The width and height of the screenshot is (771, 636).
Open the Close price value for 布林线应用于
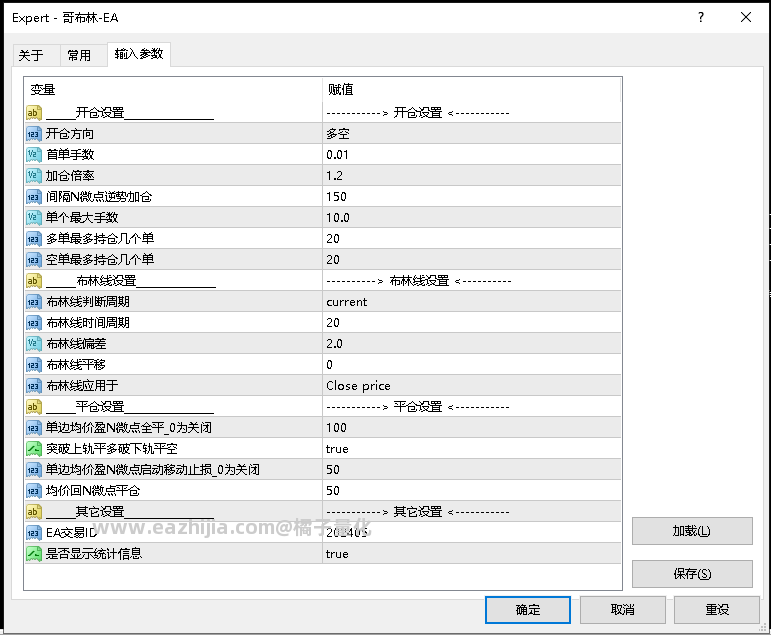point(472,386)
